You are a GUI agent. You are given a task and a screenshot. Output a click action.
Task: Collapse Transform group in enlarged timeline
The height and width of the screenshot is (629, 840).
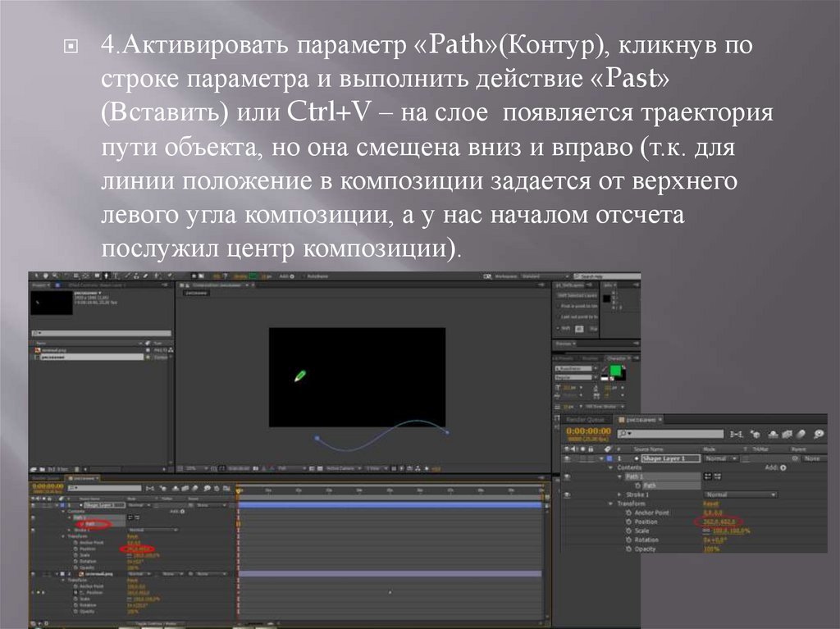click(610, 504)
